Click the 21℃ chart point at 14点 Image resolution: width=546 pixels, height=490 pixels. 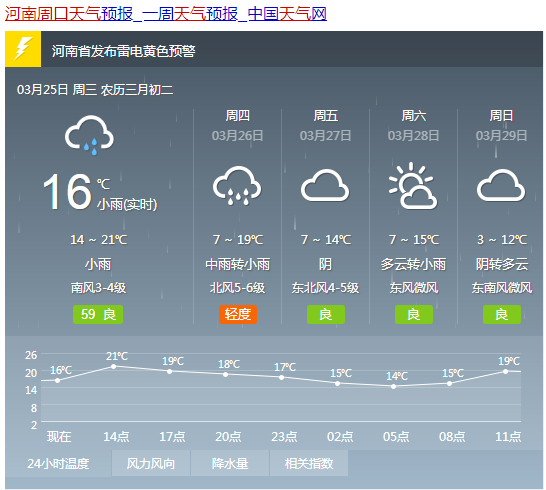(x=114, y=366)
